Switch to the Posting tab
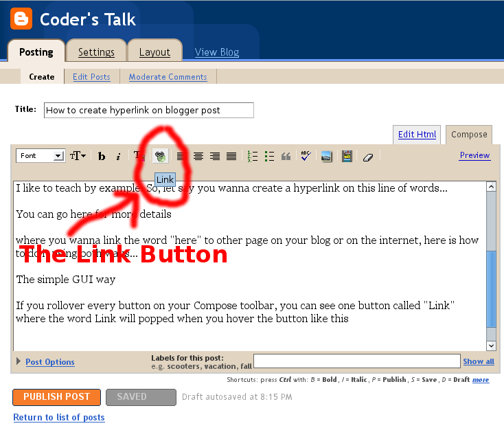This screenshot has width=504, height=428. (x=36, y=52)
